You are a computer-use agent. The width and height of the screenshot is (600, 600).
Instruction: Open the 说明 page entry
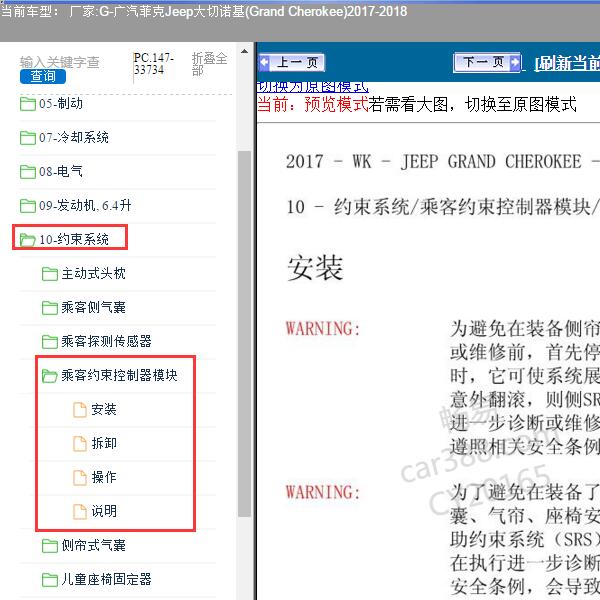click(x=104, y=511)
